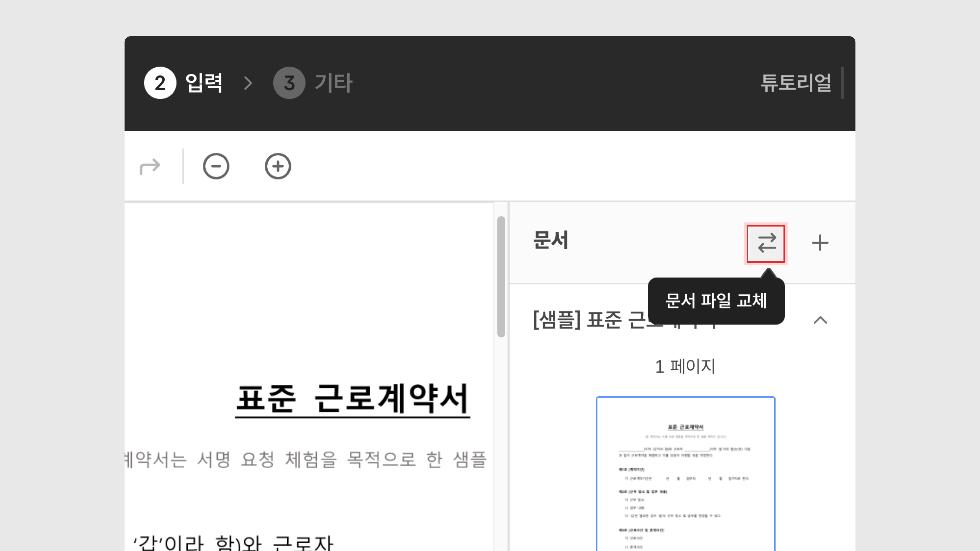
Task: Collapse the sample document section chevron
Action: pyautogui.click(x=820, y=320)
